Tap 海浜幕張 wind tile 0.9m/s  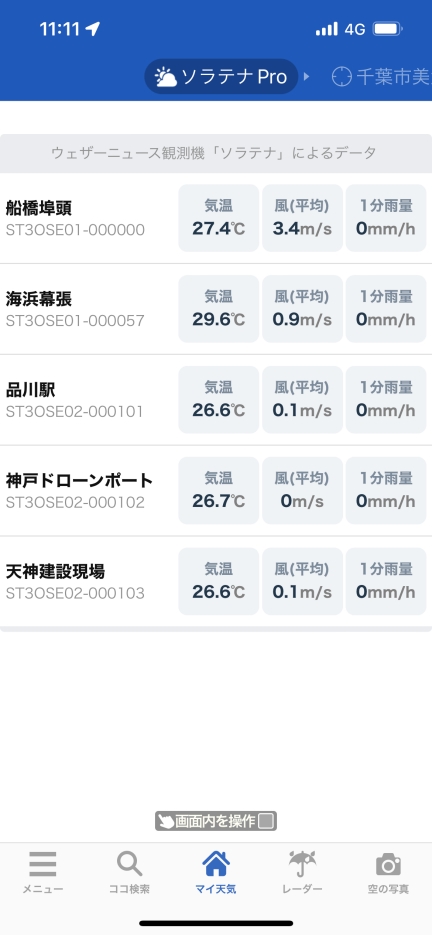302,309
